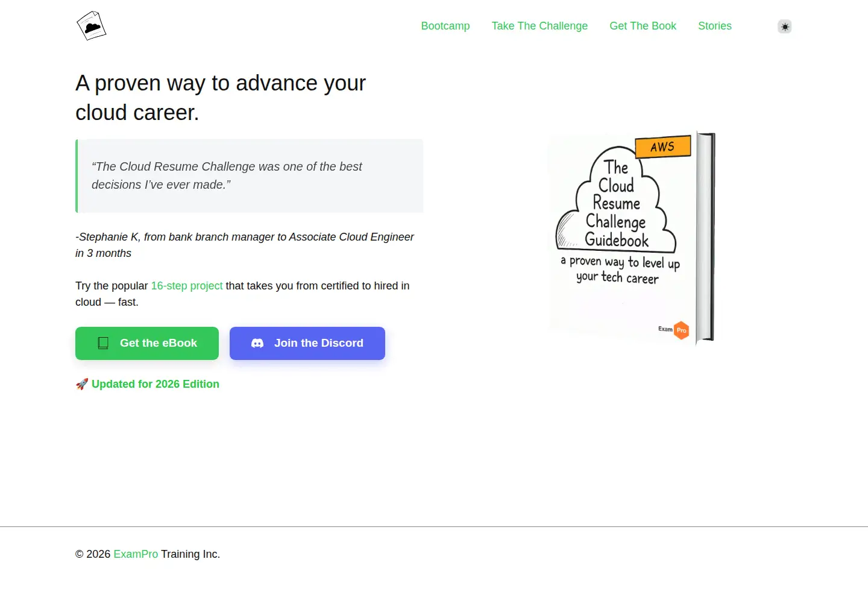Toggle the light/dark theme sun button
The image size is (868, 603).
(784, 27)
